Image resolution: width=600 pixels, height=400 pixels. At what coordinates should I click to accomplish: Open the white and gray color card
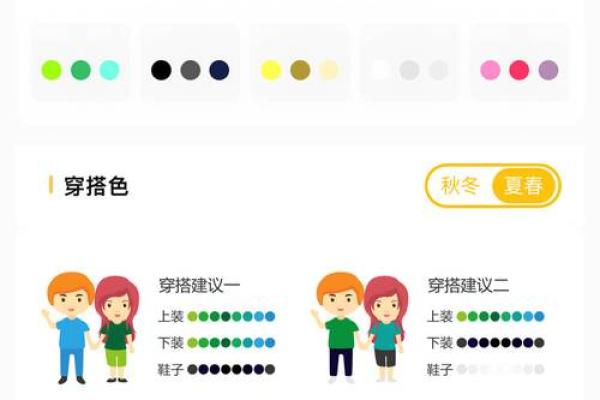coord(410,63)
